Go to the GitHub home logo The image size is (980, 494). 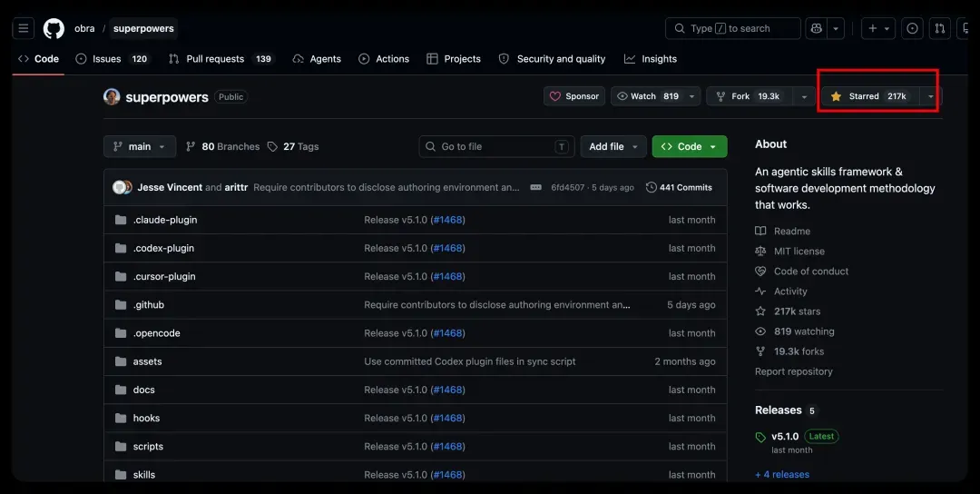point(54,28)
